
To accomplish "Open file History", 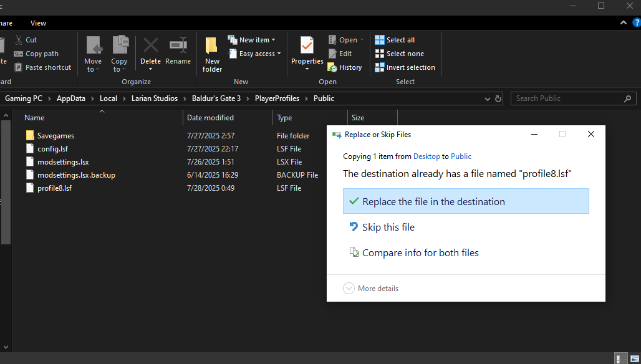I will [x=344, y=67].
